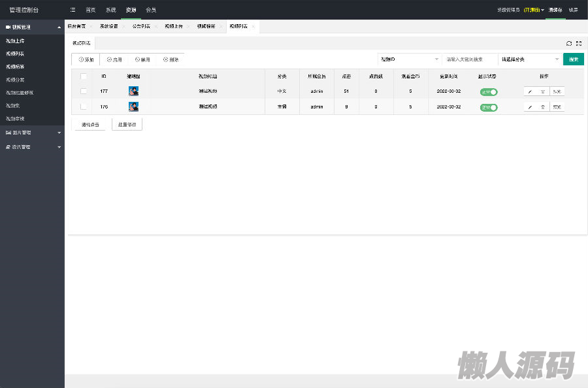Close the 视频列表 tab with its X
The width and height of the screenshot is (588, 388).
coord(253,26)
